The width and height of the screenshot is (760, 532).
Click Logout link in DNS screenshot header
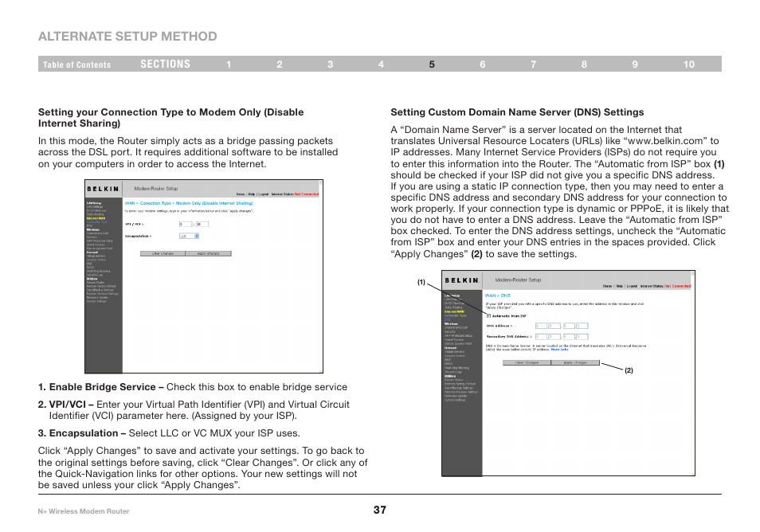(632, 287)
